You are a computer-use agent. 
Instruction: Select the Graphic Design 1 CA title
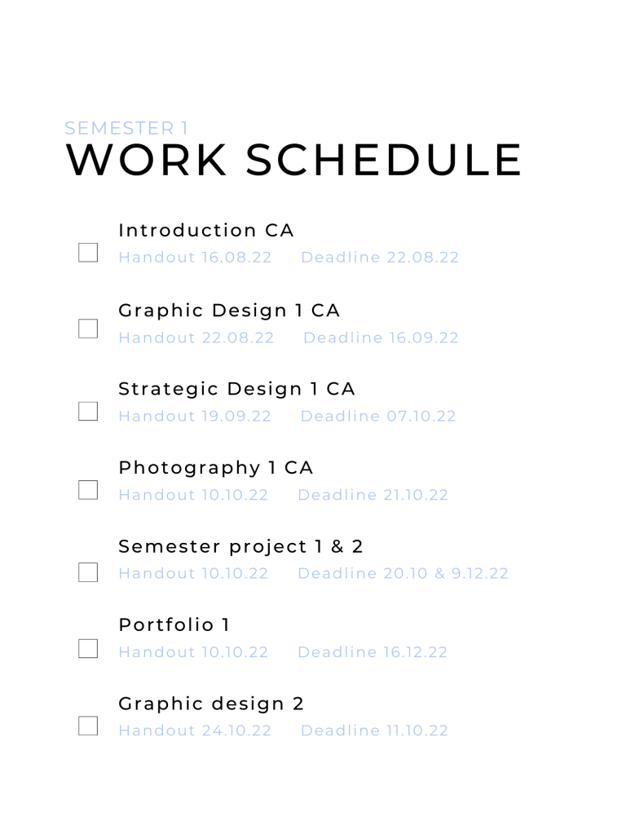pos(229,311)
